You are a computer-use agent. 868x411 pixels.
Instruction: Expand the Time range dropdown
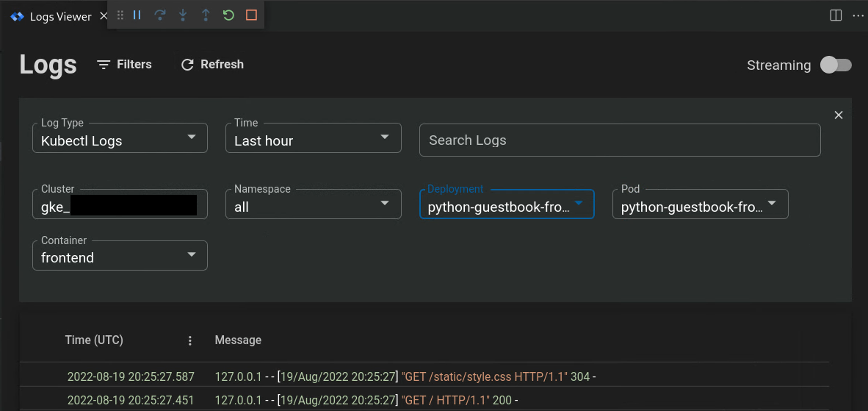click(313, 138)
